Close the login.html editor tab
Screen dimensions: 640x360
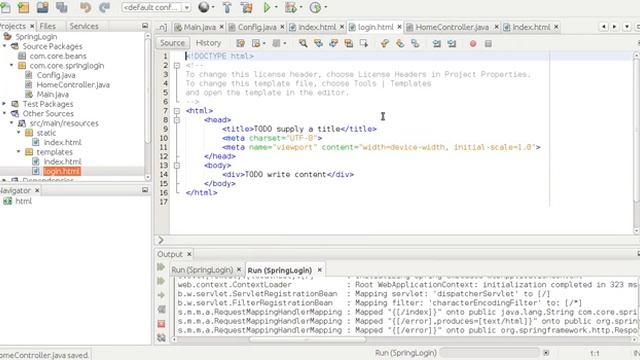point(399,27)
